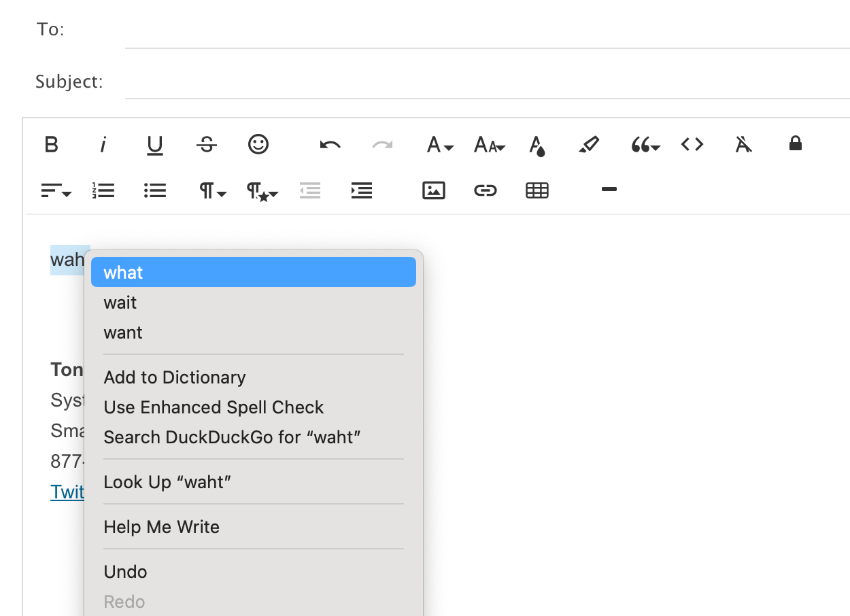Click the lock encryption icon
The image size is (850, 616).
tap(795, 143)
